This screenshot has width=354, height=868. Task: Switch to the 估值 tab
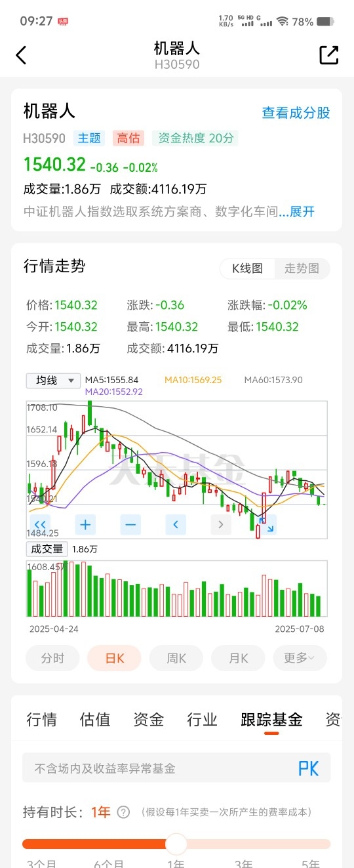tap(95, 720)
